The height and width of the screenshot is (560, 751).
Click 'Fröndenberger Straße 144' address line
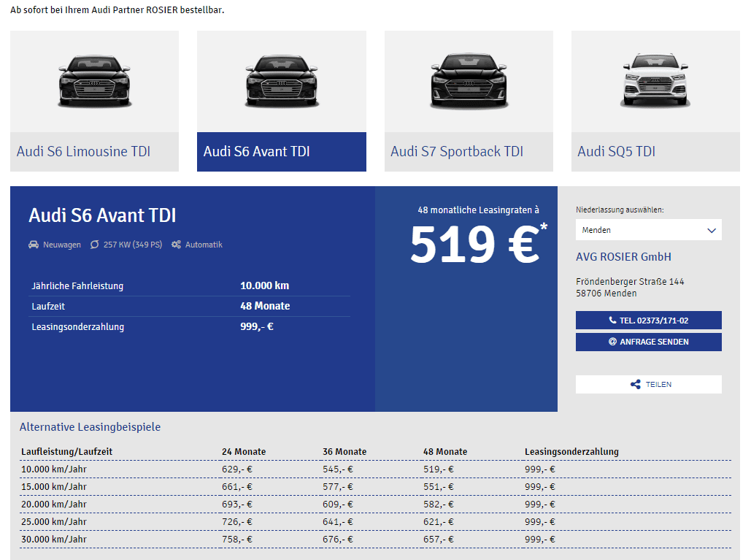click(x=630, y=282)
